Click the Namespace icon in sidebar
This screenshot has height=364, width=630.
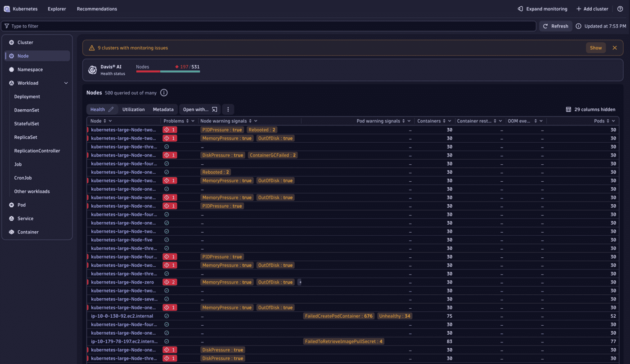pos(12,69)
